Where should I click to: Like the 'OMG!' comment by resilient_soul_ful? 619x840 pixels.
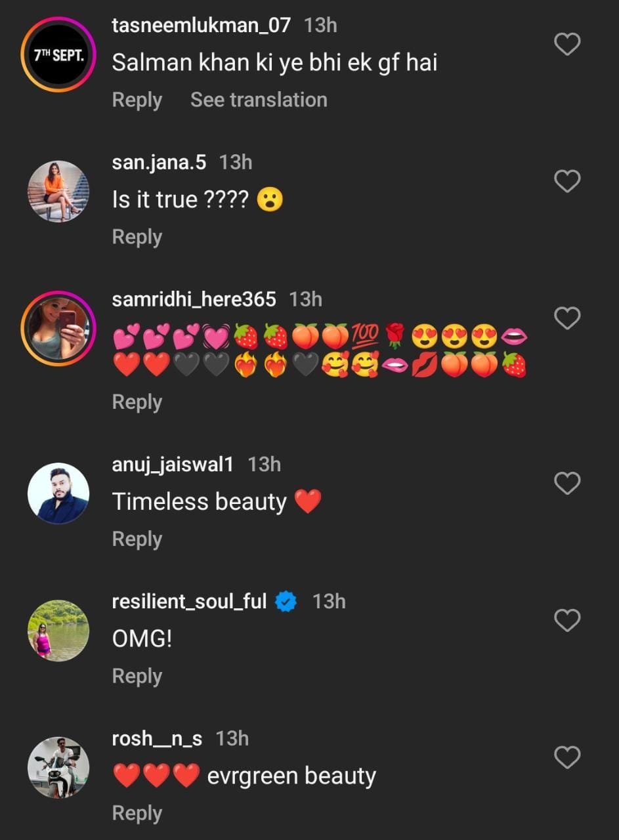click(567, 621)
